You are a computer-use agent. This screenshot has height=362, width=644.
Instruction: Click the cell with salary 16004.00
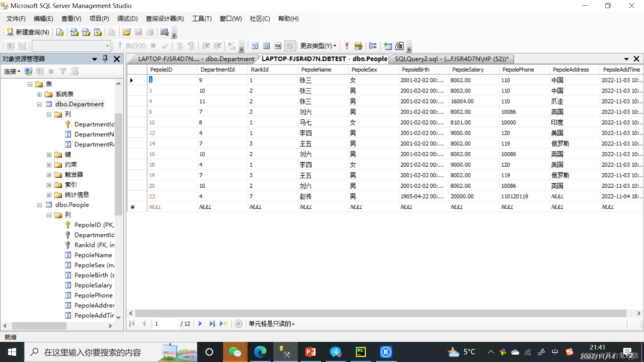[x=474, y=101]
